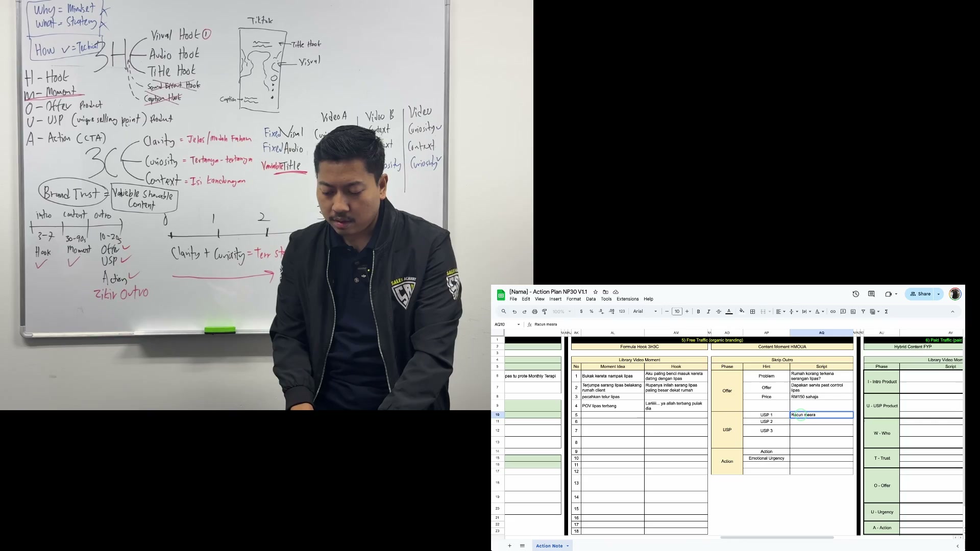Click the Insert chart icon

coord(853,311)
